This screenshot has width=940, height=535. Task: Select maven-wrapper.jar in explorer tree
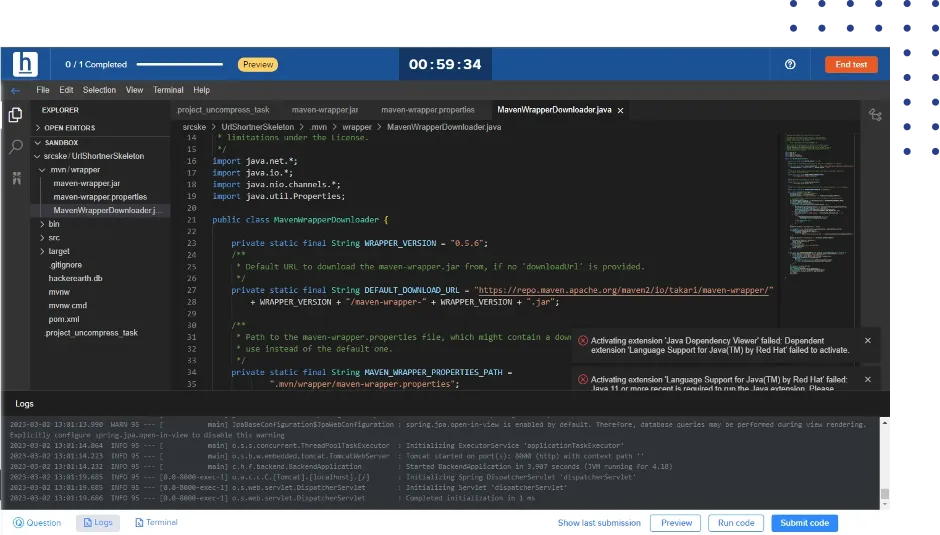tap(86, 184)
